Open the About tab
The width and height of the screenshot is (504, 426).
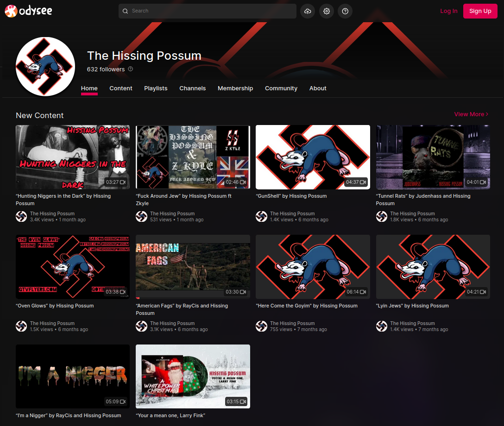[318, 88]
